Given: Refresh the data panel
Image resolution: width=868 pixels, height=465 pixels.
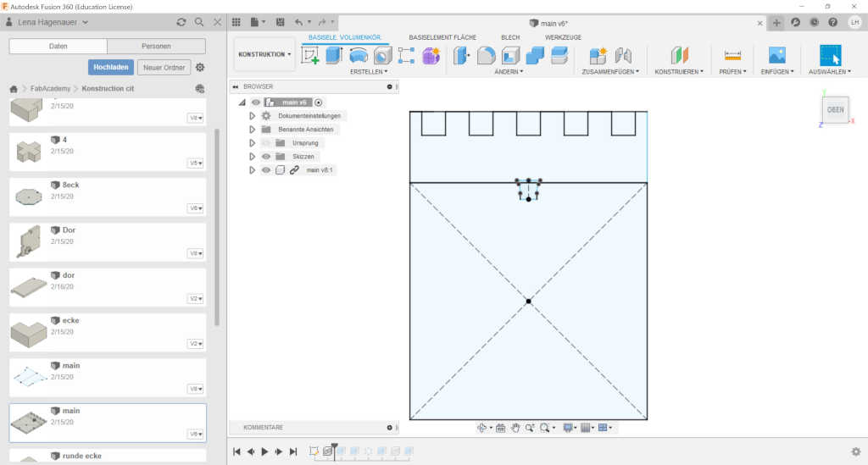Looking at the screenshot, I should 181,22.
